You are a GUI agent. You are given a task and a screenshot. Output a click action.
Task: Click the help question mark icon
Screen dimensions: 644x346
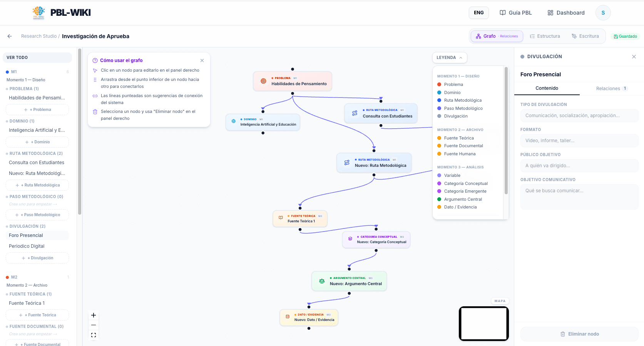95,60
